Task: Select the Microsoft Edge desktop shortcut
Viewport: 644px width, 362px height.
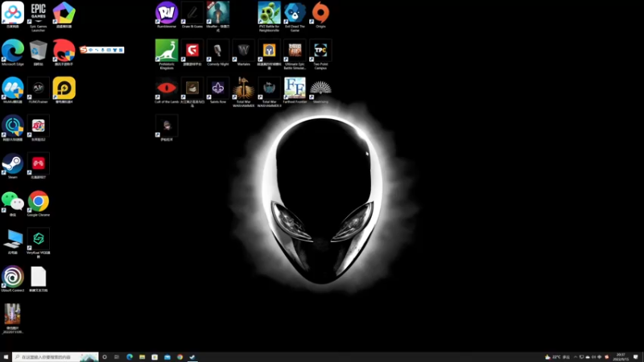Action: 13,52
